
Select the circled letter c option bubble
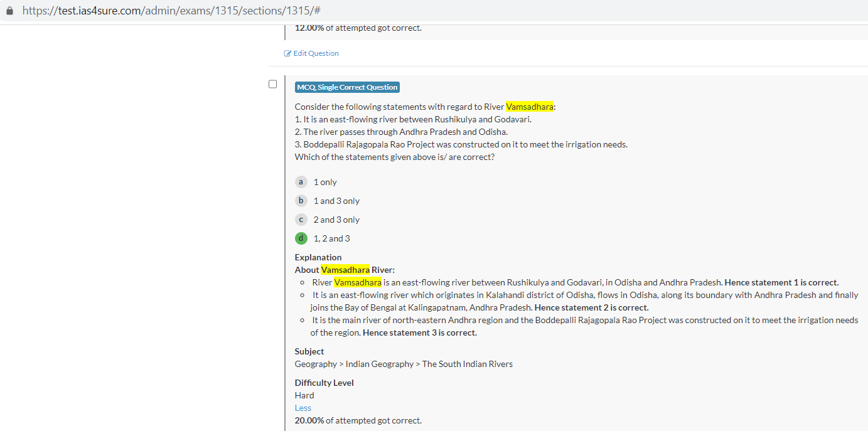(x=301, y=220)
